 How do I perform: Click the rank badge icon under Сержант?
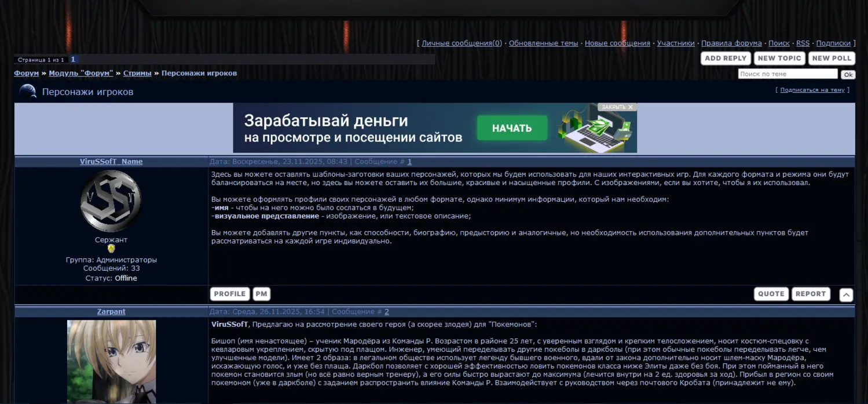[111, 249]
